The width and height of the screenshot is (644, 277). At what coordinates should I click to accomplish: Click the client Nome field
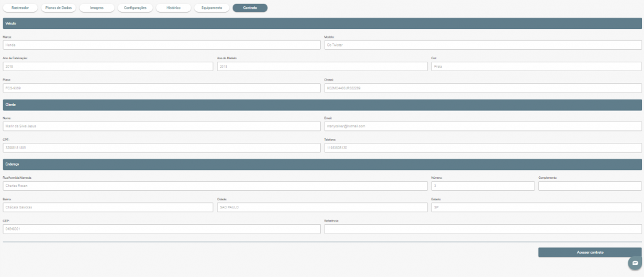162,126
